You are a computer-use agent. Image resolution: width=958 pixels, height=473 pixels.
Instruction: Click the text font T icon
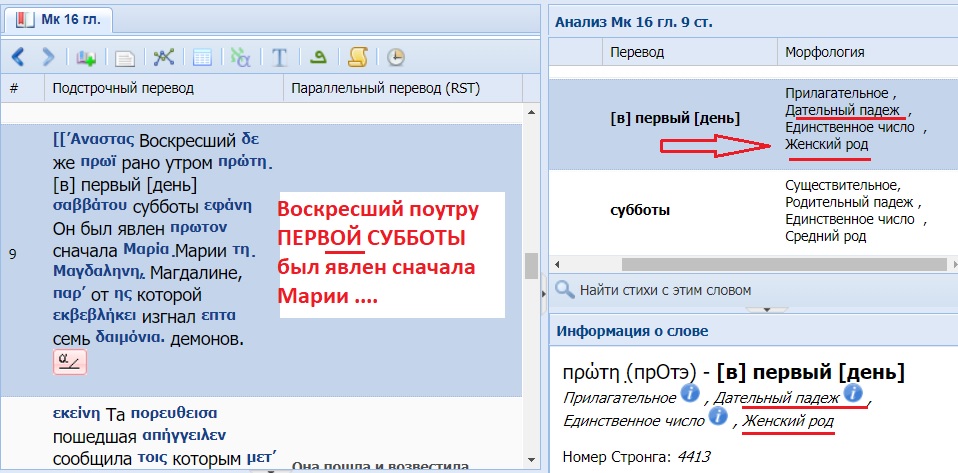280,57
